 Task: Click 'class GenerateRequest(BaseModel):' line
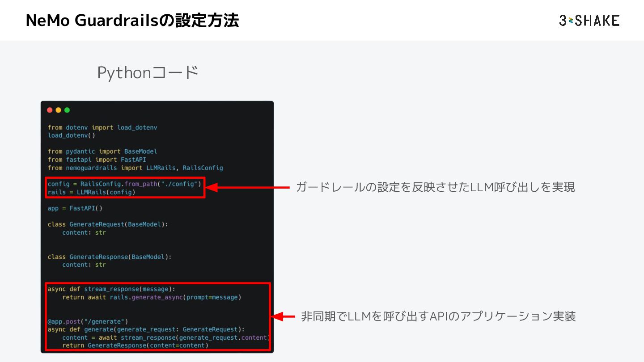pos(108,224)
